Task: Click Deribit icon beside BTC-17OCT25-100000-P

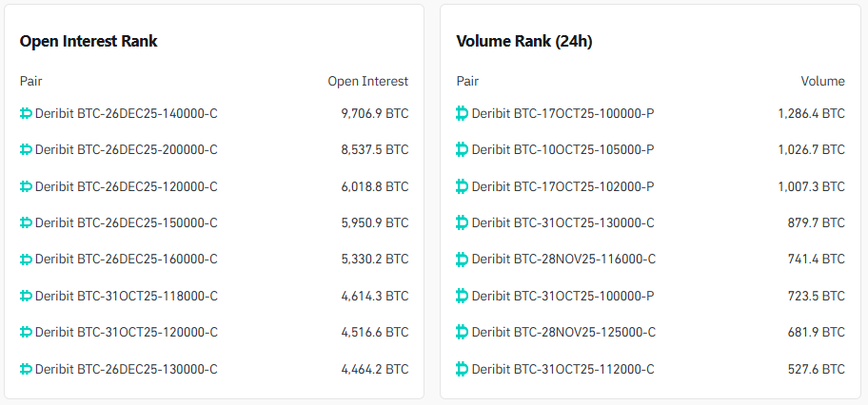Action: [x=463, y=114]
